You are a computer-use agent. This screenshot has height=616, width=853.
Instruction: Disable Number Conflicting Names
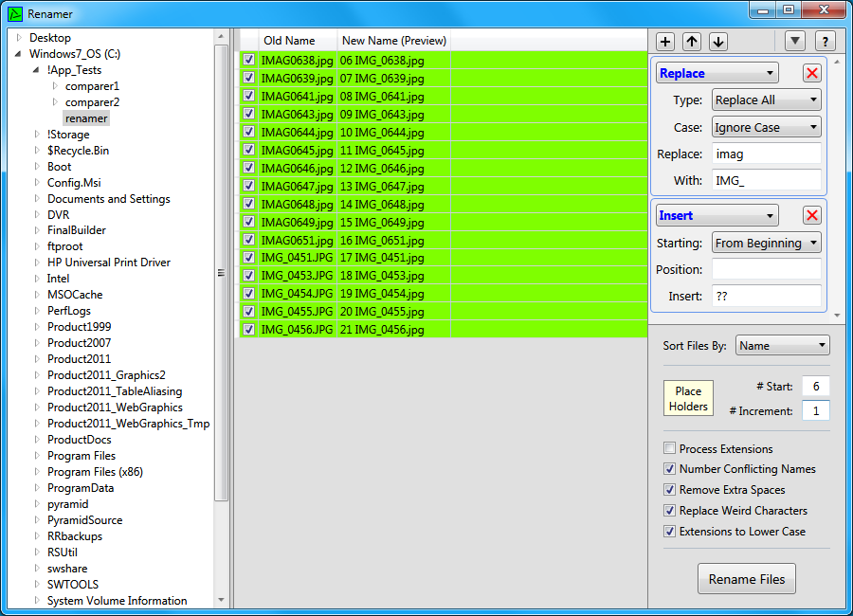[669, 468]
